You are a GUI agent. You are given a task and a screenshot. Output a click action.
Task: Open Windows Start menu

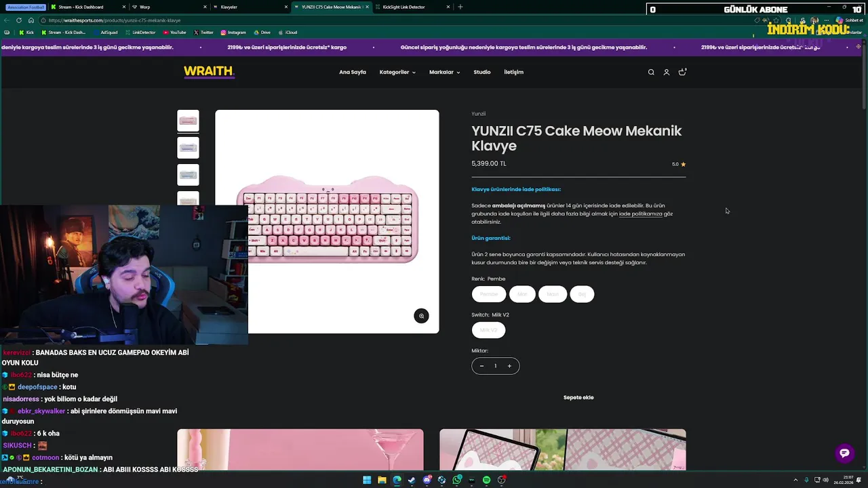367,480
